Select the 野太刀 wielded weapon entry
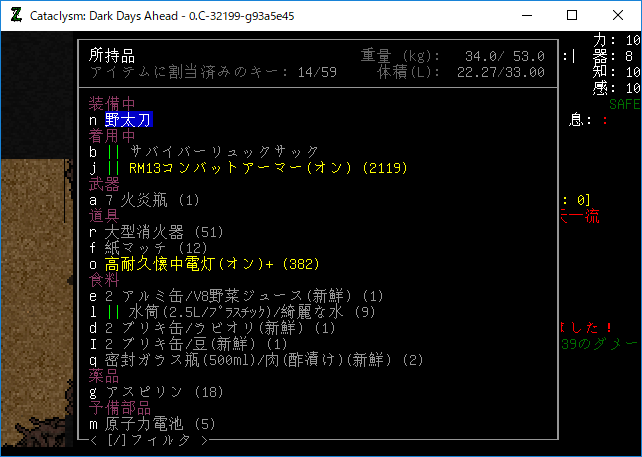Viewport: 642px width, 457px height. pyautogui.click(x=127, y=120)
